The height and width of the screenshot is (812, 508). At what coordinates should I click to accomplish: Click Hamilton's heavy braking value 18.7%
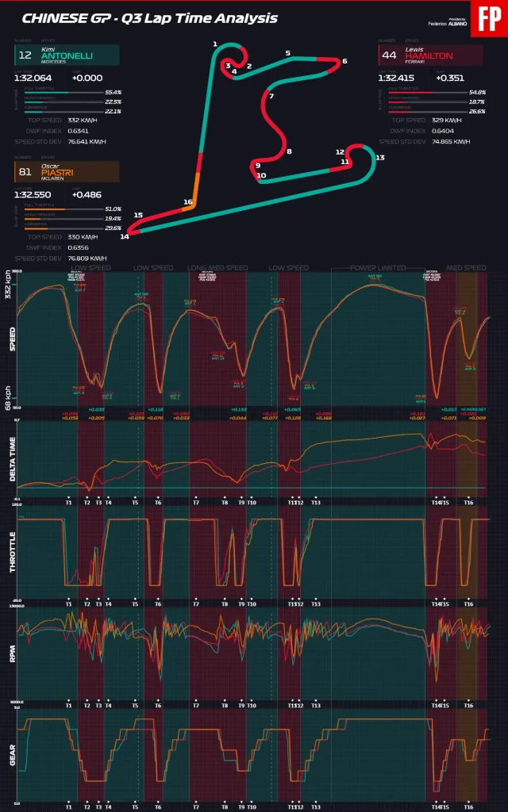point(476,102)
